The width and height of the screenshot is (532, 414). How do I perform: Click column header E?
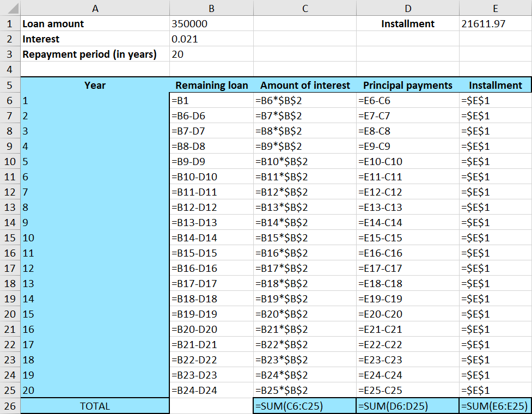[495, 8]
